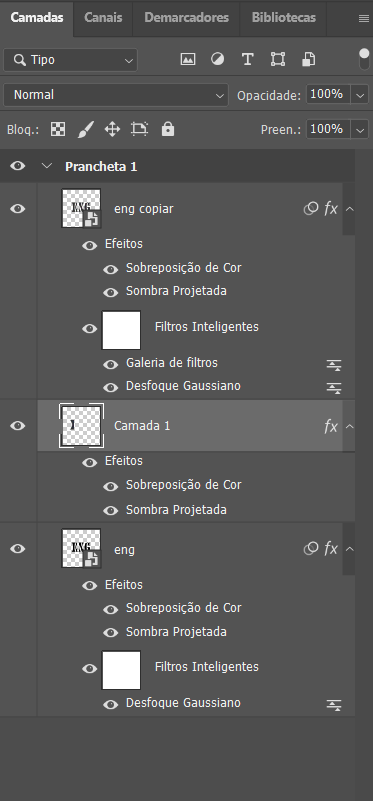
Task: Collapse the Prancheta 1 artboard group
Action: click(47, 166)
